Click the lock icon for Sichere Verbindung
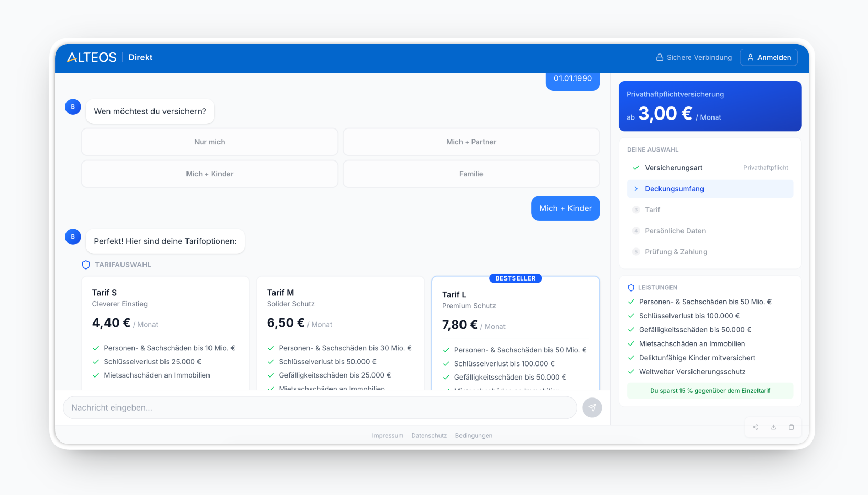868x495 pixels. click(659, 57)
